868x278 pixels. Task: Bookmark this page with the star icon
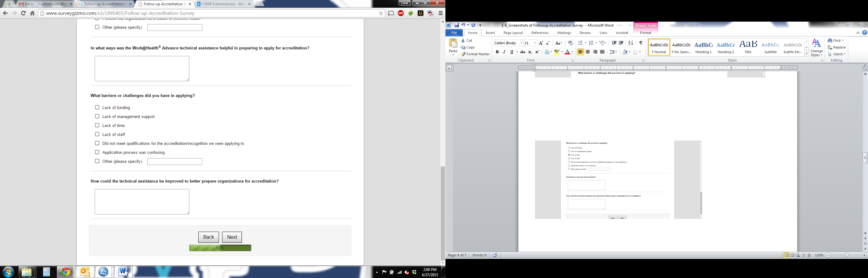tap(381, 13)
